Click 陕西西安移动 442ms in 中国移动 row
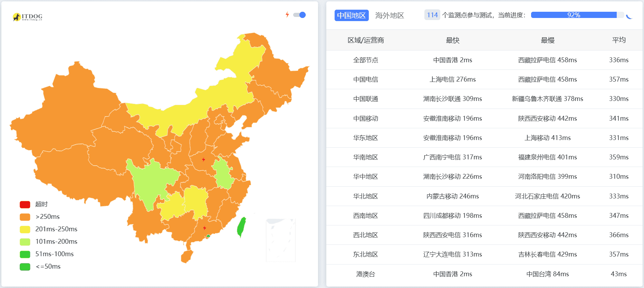Screen dimensions: 644x288 pos(548,118)
